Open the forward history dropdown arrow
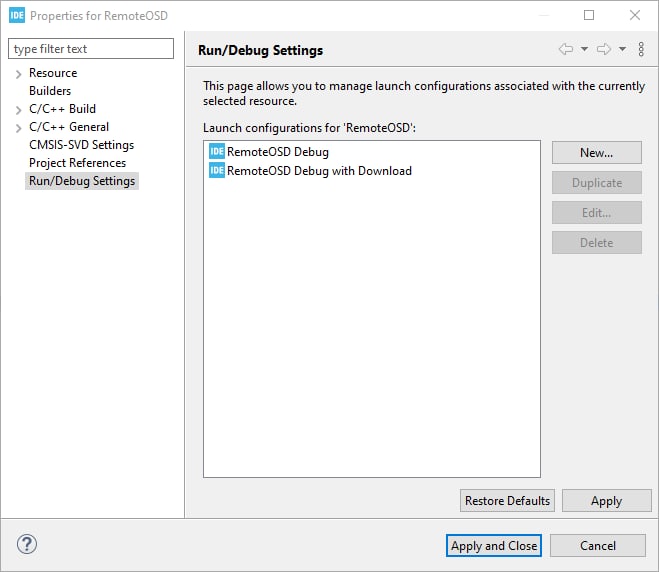Screen dimensions: 659x572 point(622,49)
